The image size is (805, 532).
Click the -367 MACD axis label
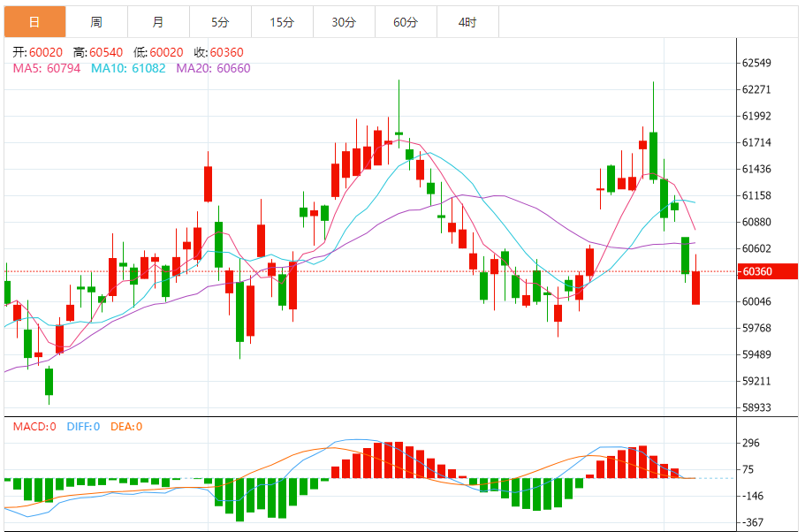tap(753, 523)
